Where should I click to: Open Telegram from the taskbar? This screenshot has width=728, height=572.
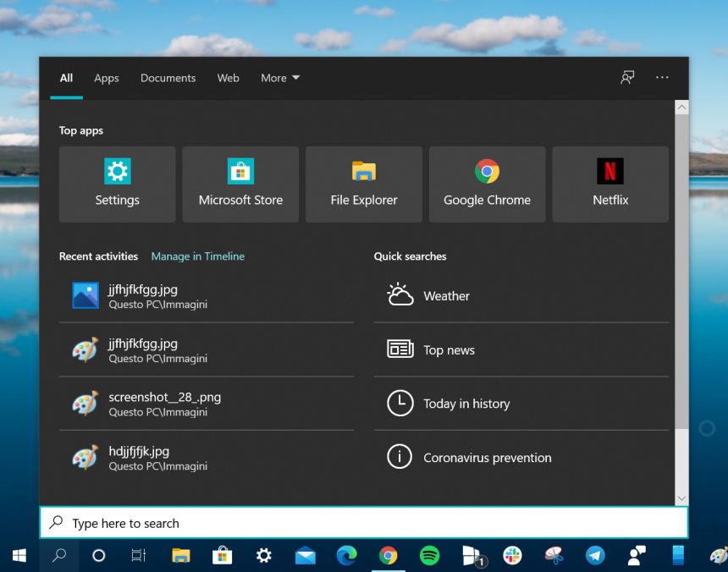pyautogui.click(x=595, y=555)
